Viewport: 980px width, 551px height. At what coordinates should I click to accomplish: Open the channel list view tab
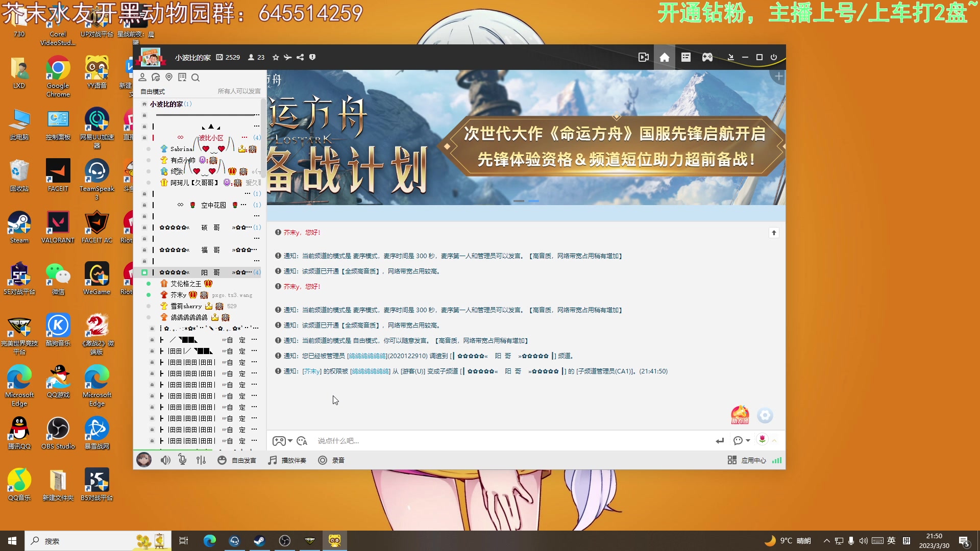tap(686, 57)
